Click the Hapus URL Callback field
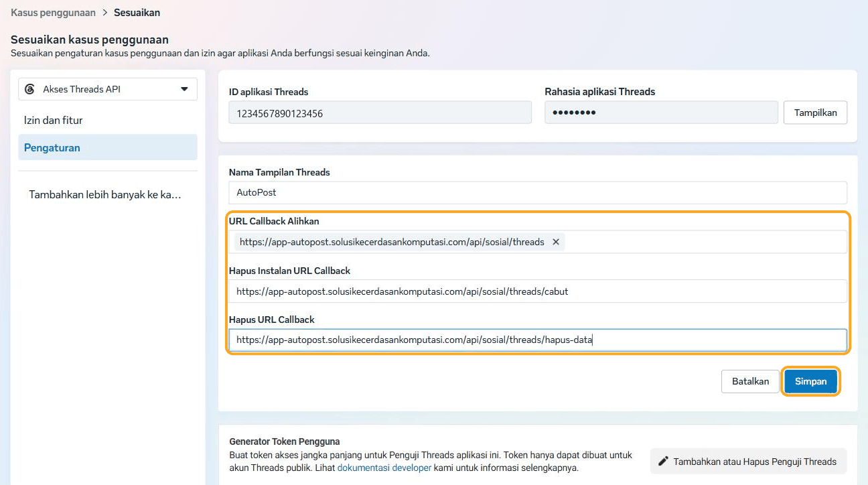This screenshot has height=485, width=868. [538, 340]
